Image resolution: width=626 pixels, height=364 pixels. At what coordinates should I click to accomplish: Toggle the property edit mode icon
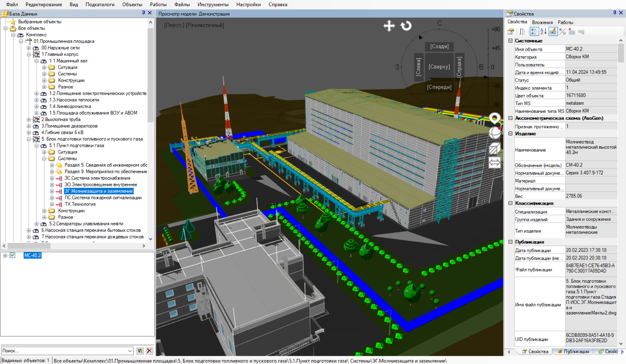553,32
